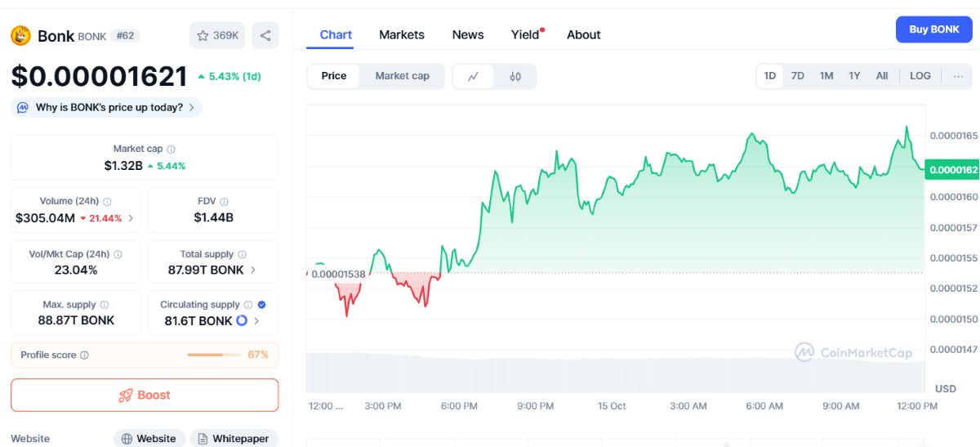980x447 pixels.
Task: Select the line chart icon
Action: click(x=474, y=76)
